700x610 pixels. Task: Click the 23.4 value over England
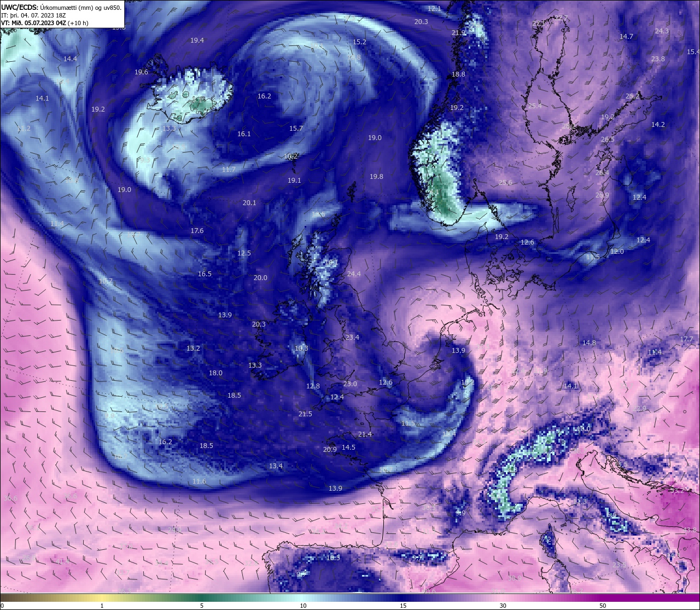click(x=352, y=338)
